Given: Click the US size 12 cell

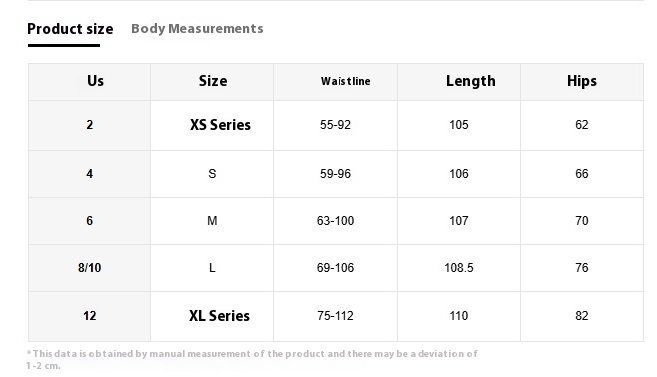Looking at the screenshot, I should click(x=89, y=316).
